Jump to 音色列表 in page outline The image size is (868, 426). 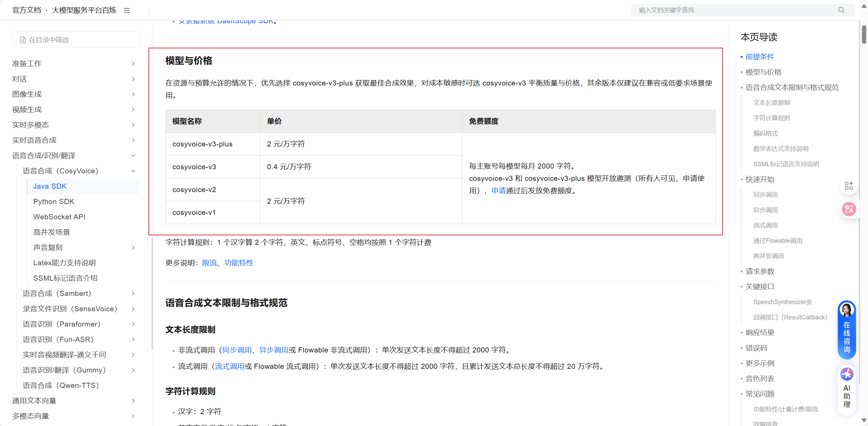[x=760, y=379]
